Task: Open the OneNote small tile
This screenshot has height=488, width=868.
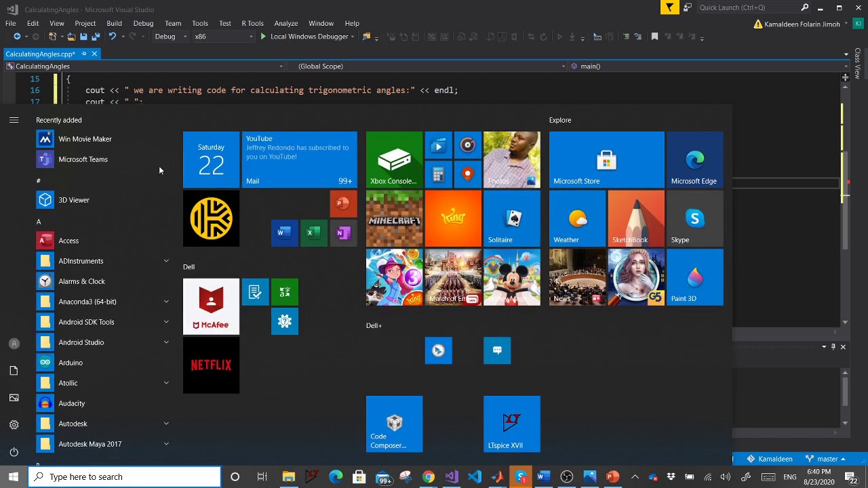Action: (343, 233)
